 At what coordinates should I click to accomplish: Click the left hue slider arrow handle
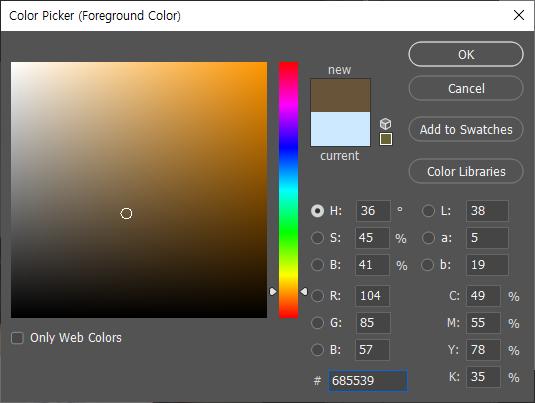click(273, 292)
